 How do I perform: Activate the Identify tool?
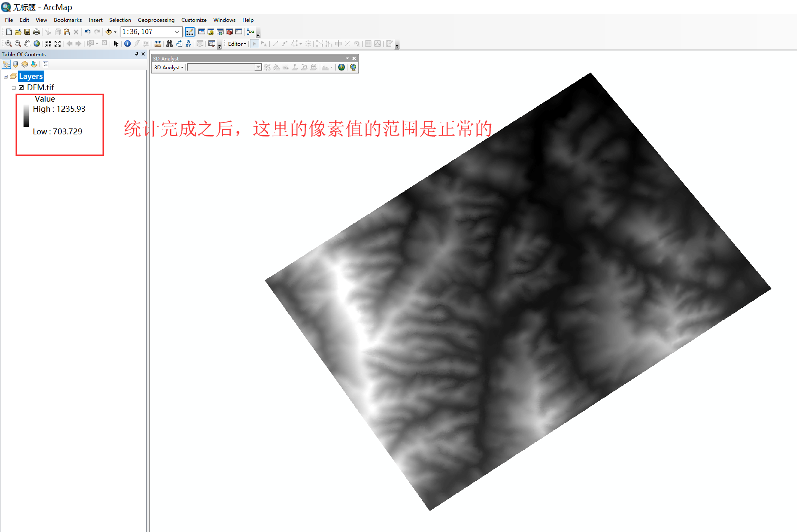click(127, 44)
